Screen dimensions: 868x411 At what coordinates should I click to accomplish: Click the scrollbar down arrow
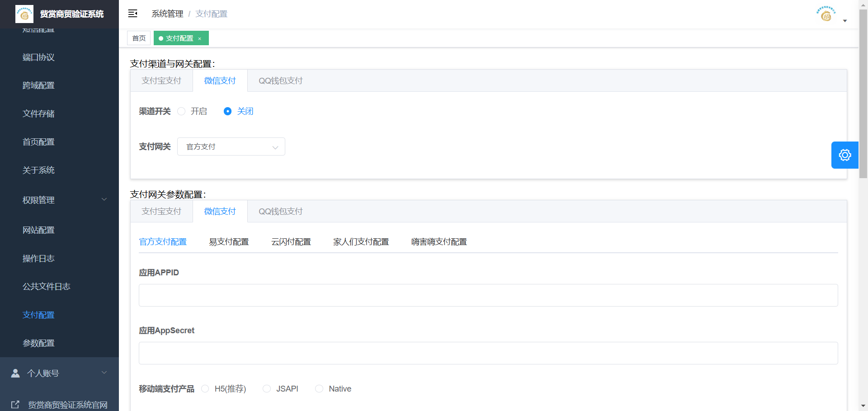(x=863, y=406)
